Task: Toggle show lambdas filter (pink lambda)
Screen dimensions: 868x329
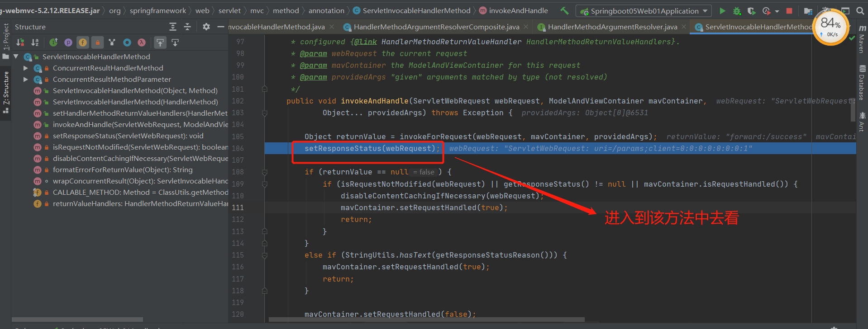Action: click(142, 42)
